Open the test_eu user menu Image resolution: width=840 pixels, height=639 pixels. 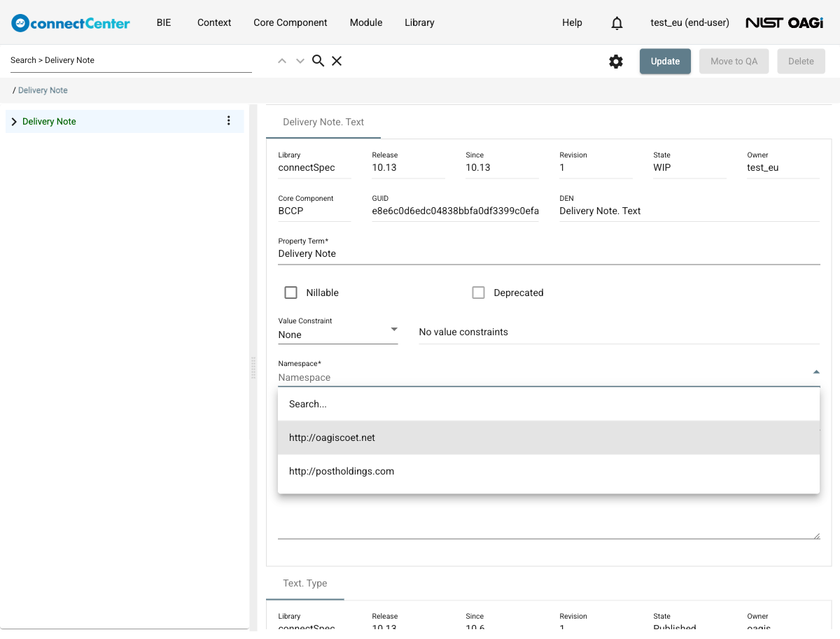tap(689, 22)
